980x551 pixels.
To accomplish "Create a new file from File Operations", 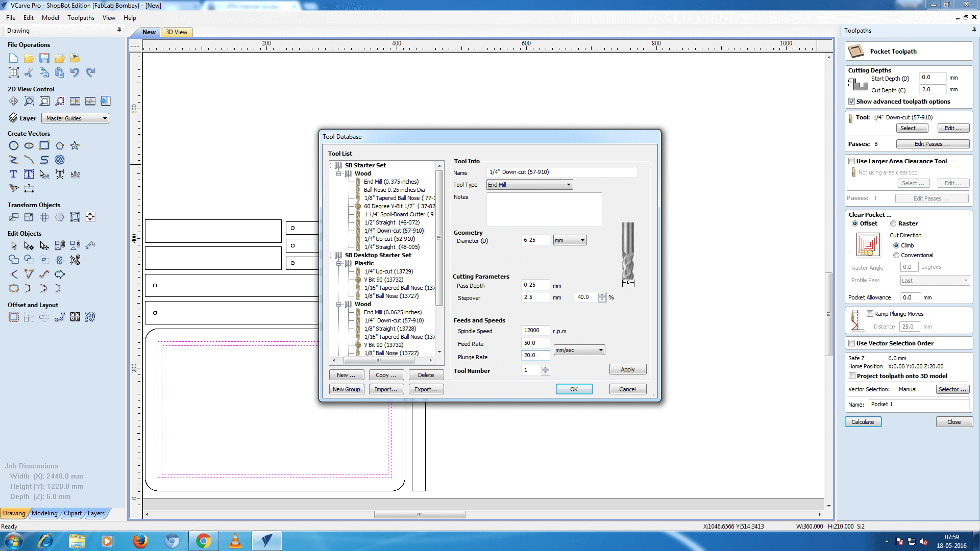I will click(14, 58).
